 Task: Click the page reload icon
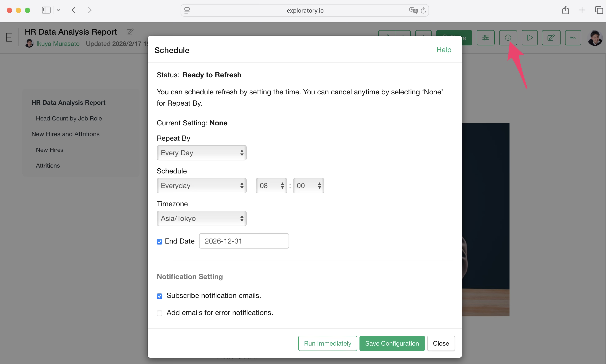(x=423, y=11)
